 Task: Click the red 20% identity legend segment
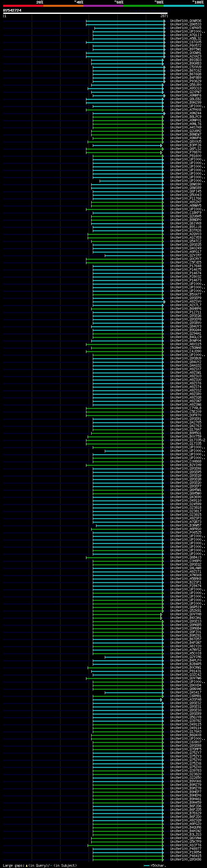(x=23, y=6)
